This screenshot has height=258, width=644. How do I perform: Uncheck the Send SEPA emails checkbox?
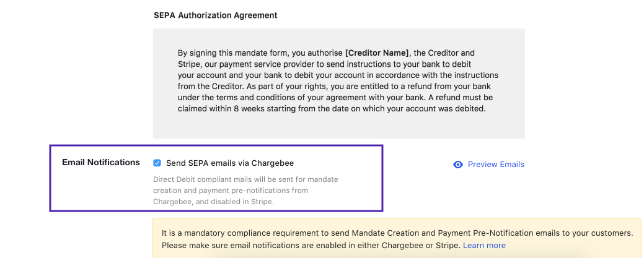point(157,163)
